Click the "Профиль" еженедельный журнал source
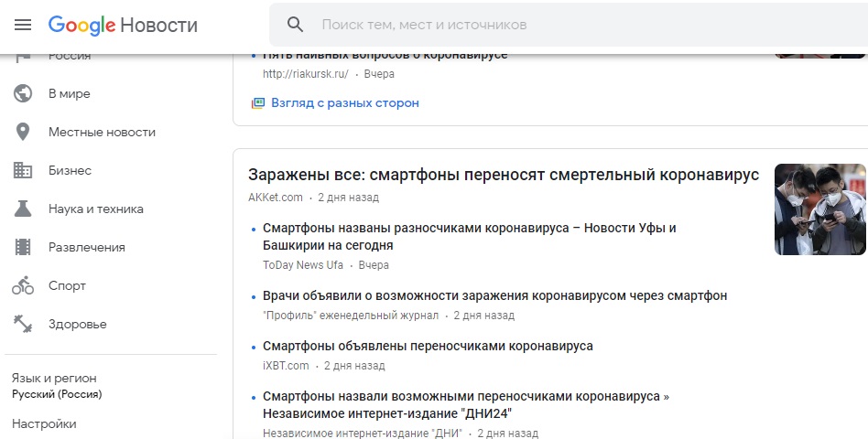The width and height of the screenshot is (868, 439). click(351, 316)
